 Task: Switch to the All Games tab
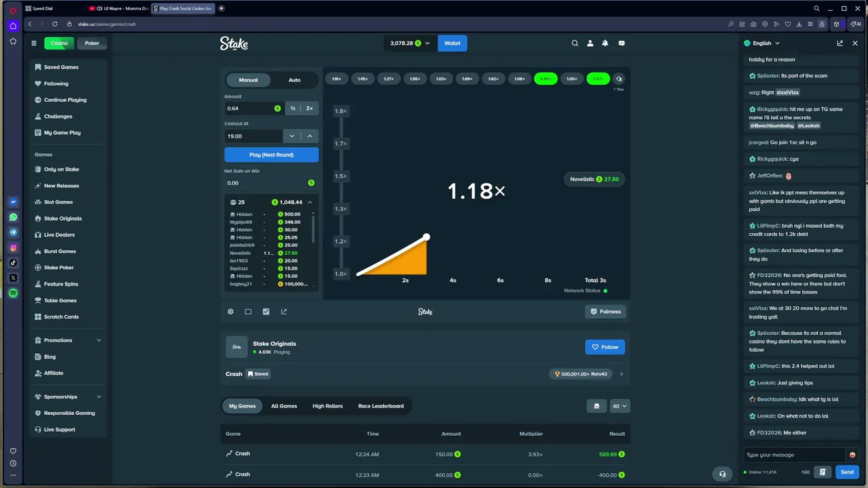click(284, 406)
